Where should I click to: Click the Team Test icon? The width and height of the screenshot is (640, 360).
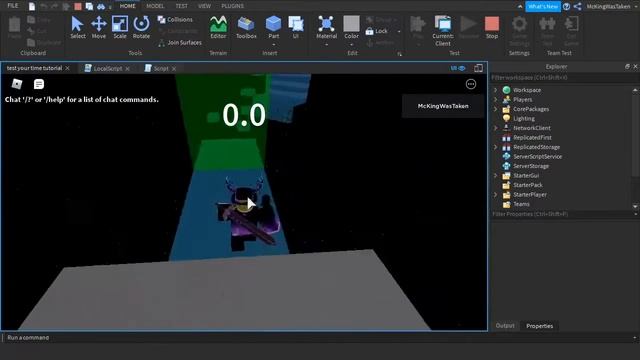547,31
